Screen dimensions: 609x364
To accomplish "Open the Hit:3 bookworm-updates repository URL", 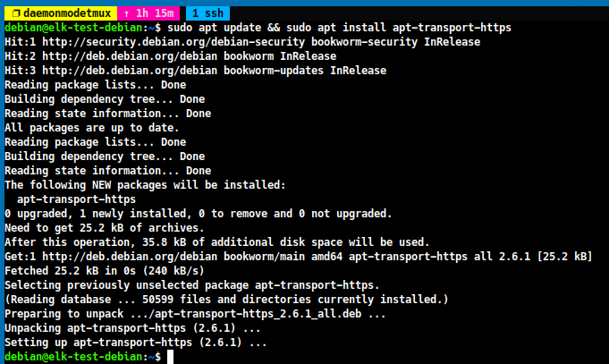I will (x=130, y=71).
